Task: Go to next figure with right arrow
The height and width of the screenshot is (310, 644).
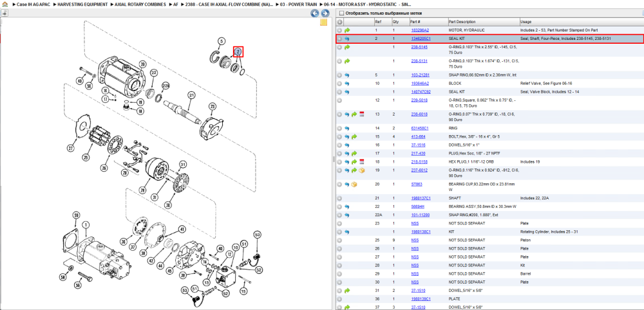Action: pyautogui.click(x=324, y=13)
